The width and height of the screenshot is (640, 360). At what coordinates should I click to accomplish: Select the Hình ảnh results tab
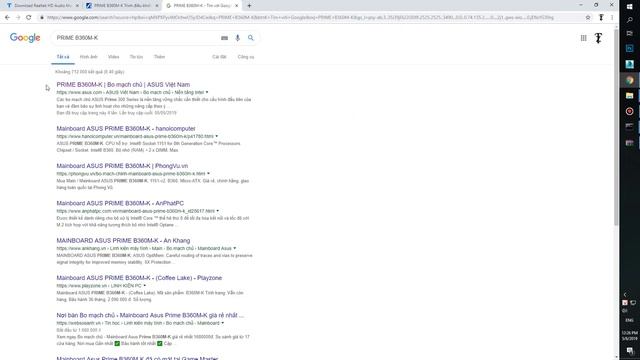pos(89,57)
